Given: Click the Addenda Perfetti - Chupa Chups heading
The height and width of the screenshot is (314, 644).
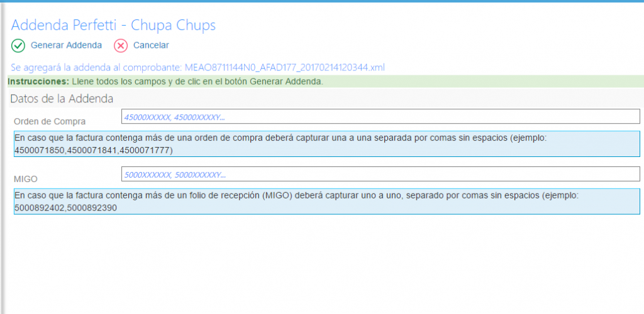Looking at the screenshot, I should (113, 25).
